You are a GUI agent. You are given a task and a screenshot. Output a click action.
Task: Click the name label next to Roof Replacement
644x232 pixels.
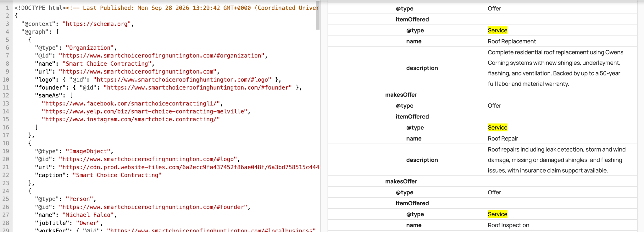coord(414,41)
